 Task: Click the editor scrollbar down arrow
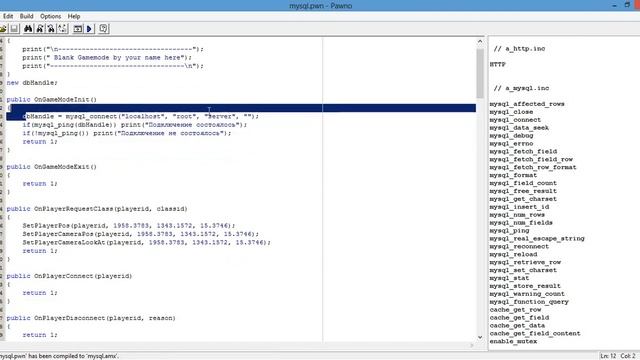click(480, 337)
